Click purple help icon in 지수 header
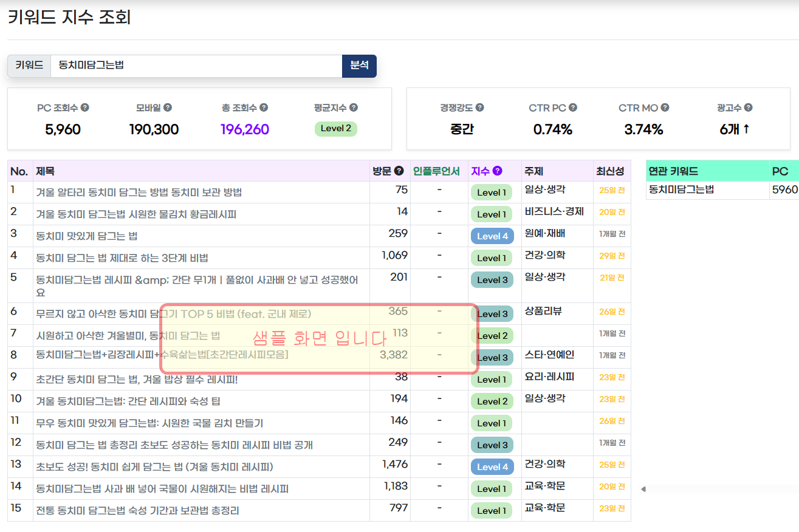 coord(498,171)
